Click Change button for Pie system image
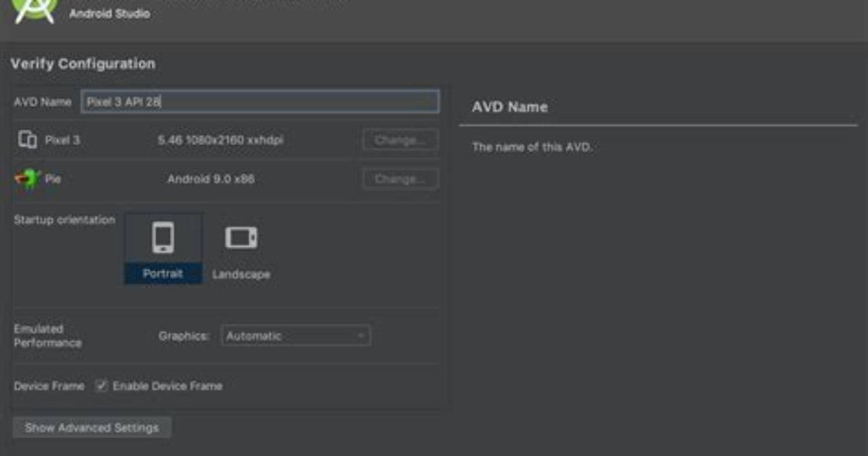This screenshot has height=456, width=868. coord(400,179)
